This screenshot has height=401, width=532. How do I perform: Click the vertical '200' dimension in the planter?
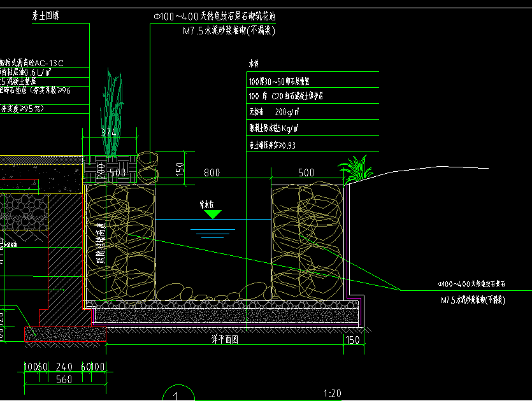point(101,171)
